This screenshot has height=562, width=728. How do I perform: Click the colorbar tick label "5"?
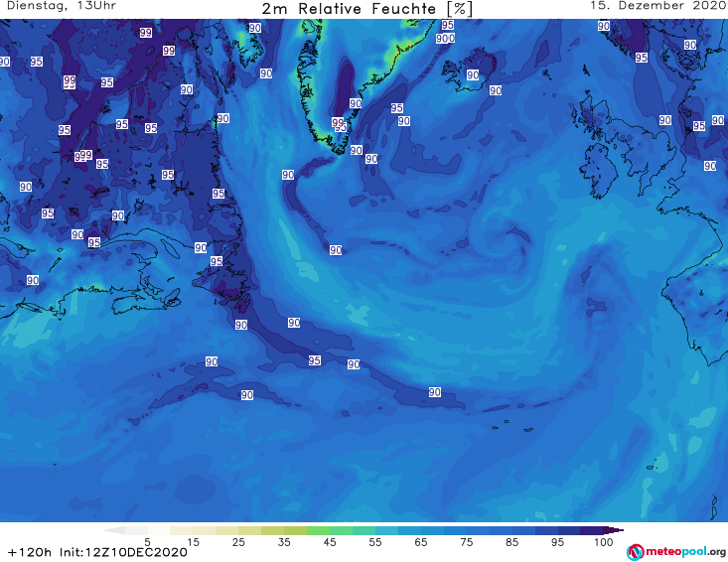point(147,542)
